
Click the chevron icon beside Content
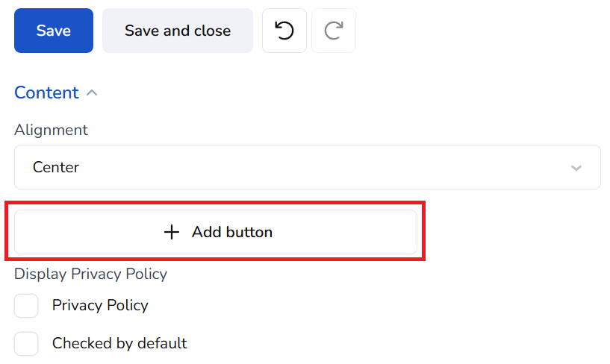pyautogui.click(x=92, y=93)
